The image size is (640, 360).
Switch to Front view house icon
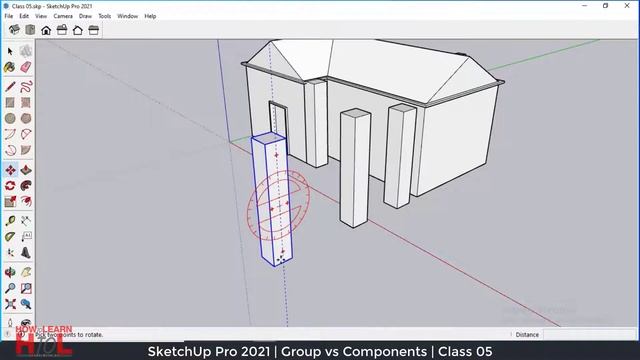[46, 30]
